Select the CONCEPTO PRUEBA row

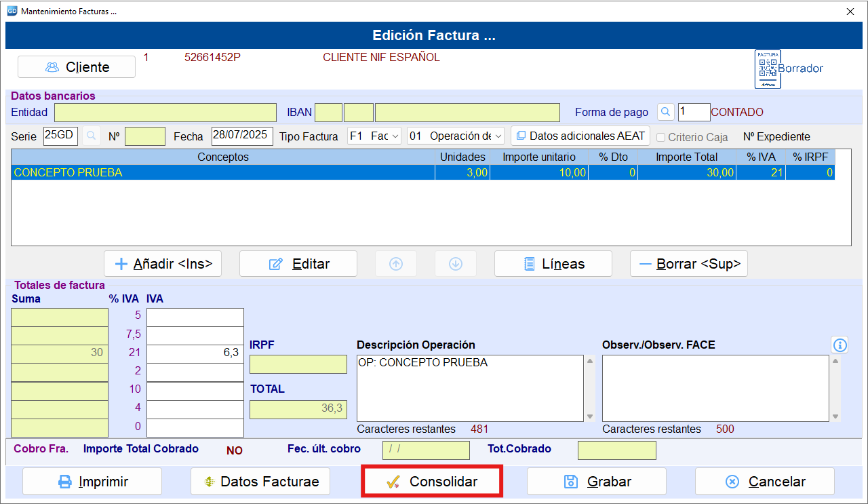423,172
